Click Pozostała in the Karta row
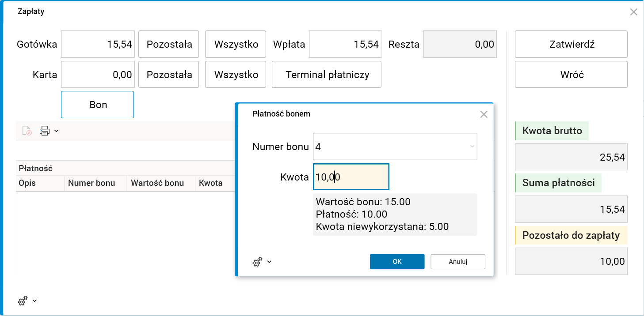 point(168,74)
